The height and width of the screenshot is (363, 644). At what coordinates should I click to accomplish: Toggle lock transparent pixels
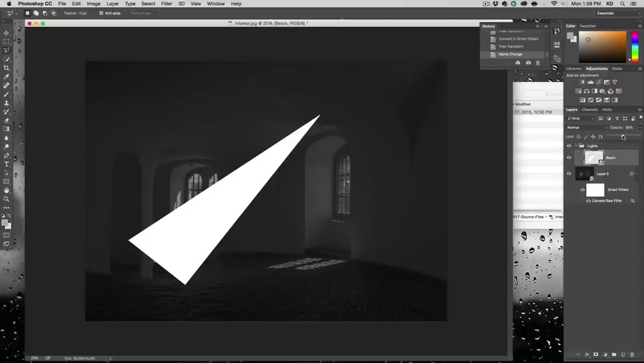(579, 136)
